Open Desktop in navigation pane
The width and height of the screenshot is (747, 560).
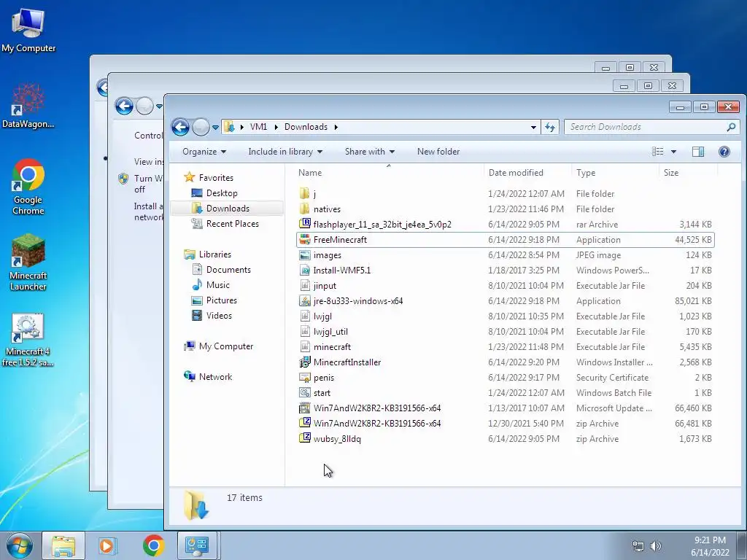coord(222,192)
